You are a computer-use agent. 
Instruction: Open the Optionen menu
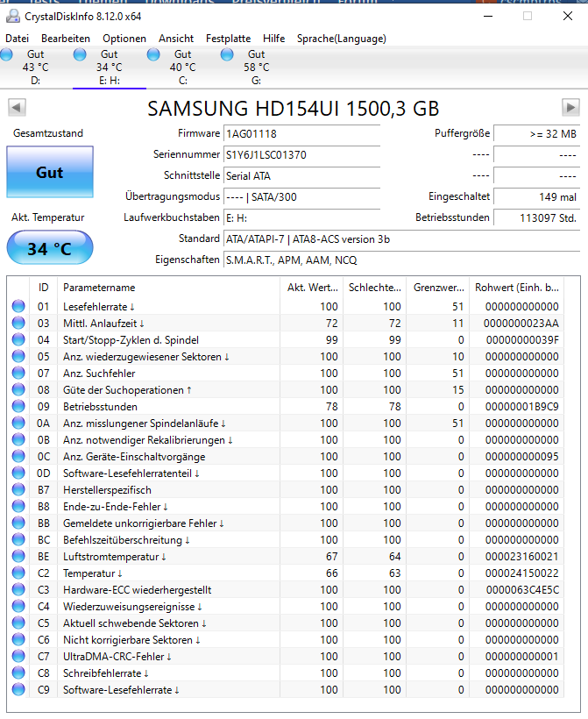[x=124, y=39]
